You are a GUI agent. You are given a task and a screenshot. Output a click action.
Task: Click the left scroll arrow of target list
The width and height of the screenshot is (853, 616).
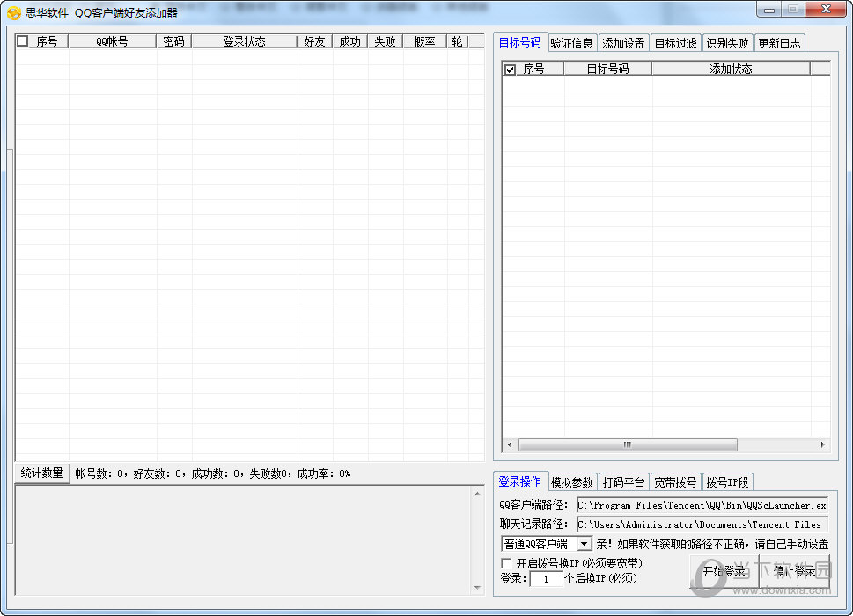[x=509, y=444]
